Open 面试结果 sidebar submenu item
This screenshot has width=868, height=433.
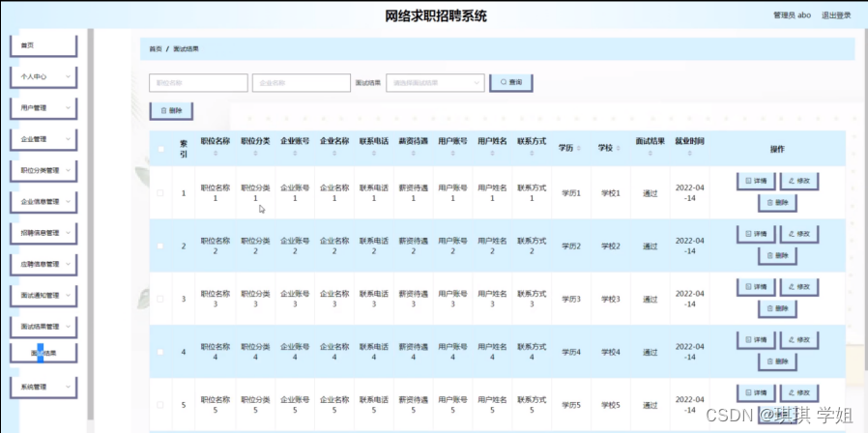pos(43,353)
